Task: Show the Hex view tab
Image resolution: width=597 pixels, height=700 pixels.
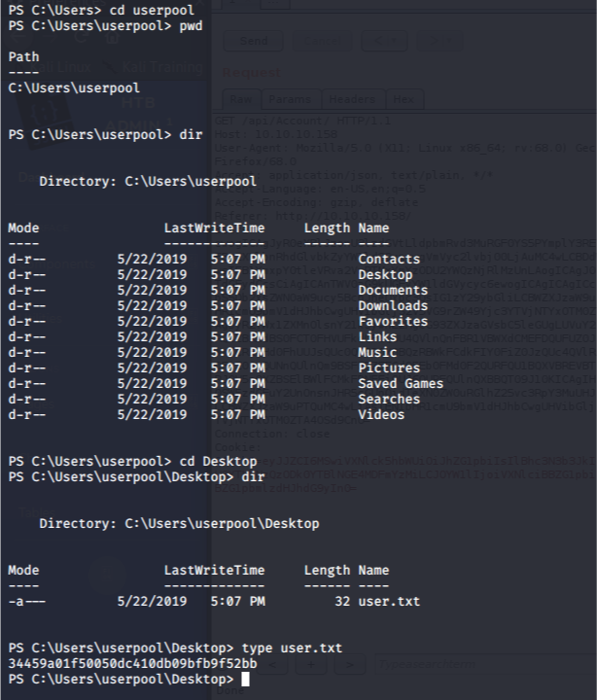Action: (404, 99)
